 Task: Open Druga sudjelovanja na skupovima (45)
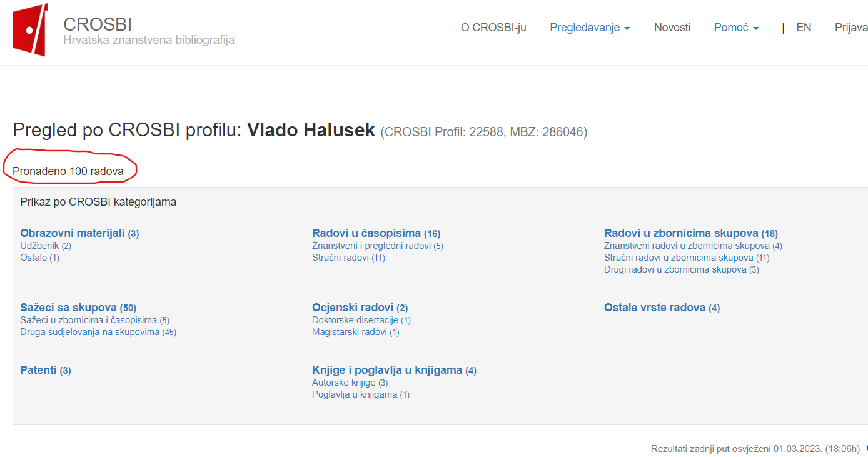[98, 332]
